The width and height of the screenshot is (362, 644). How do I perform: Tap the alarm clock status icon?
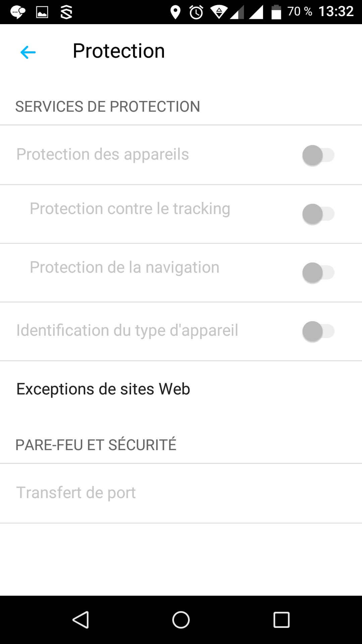pyautogui.click(x=196, y=12)
